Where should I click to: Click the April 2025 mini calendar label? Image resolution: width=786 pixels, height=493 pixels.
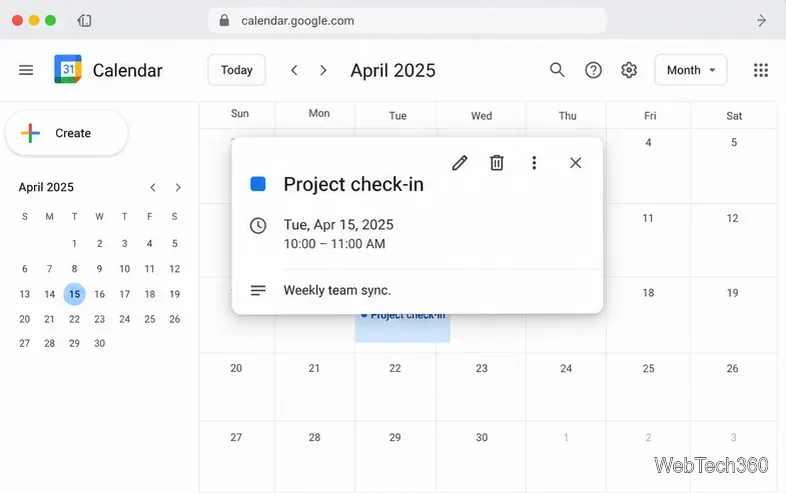(46, 188)
